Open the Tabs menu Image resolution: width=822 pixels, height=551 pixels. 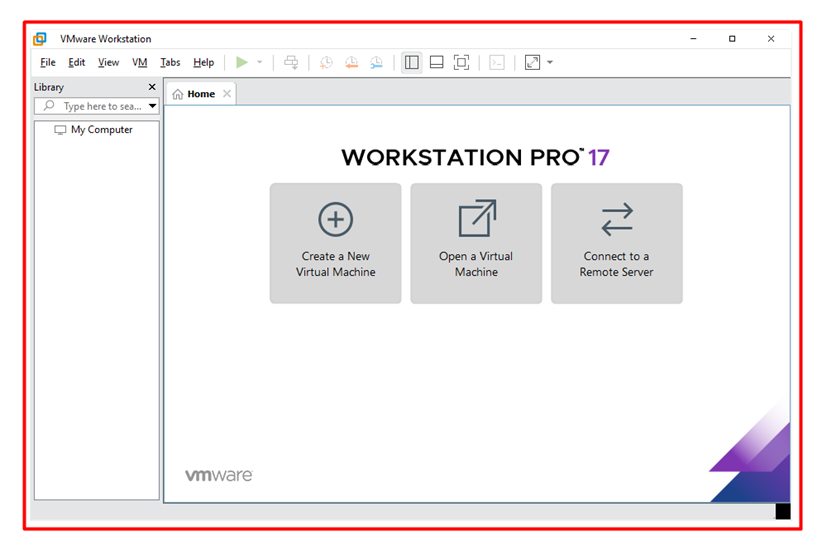[170, 62]
